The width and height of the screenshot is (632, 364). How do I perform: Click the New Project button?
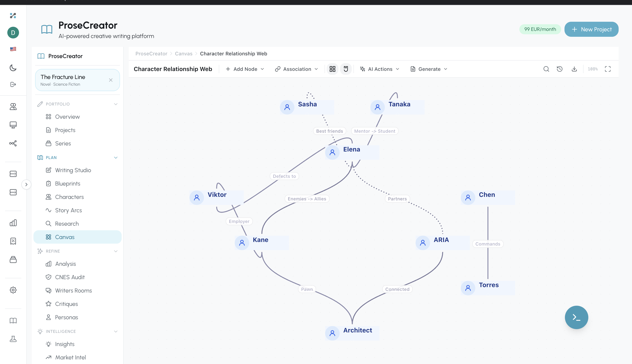tap(591, 29)
